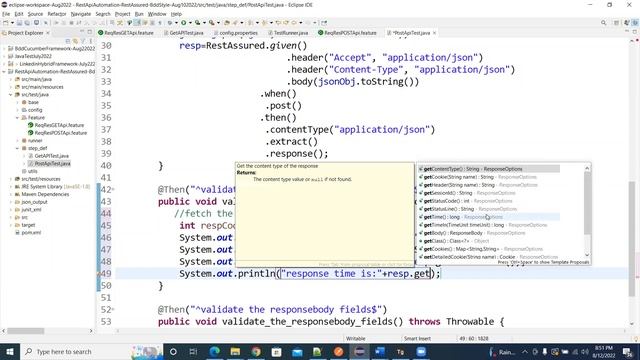Viewport: 640px width, 360px height.
Task: Open Chrome from the taskbar
Action: click(256, 351)
